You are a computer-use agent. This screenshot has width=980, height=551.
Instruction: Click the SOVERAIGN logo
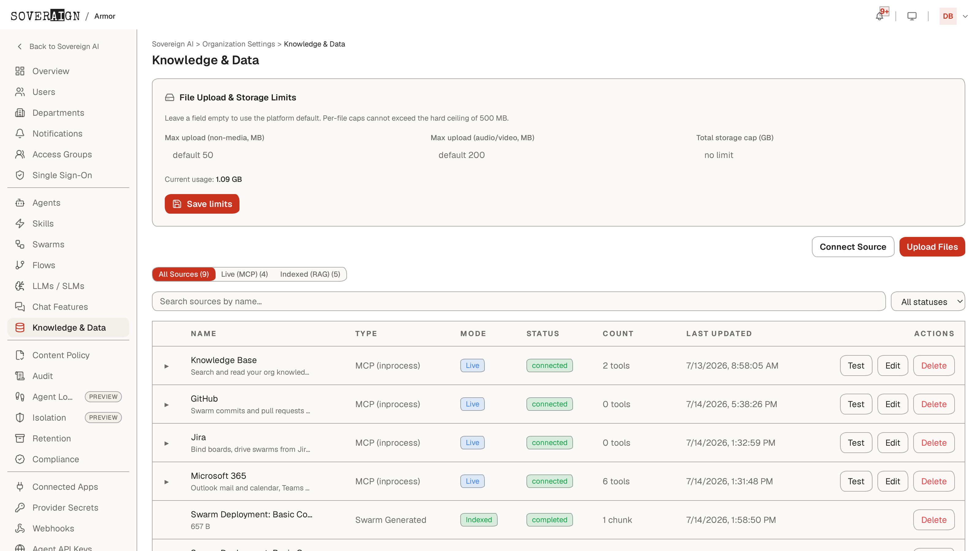tap(45, 16)
